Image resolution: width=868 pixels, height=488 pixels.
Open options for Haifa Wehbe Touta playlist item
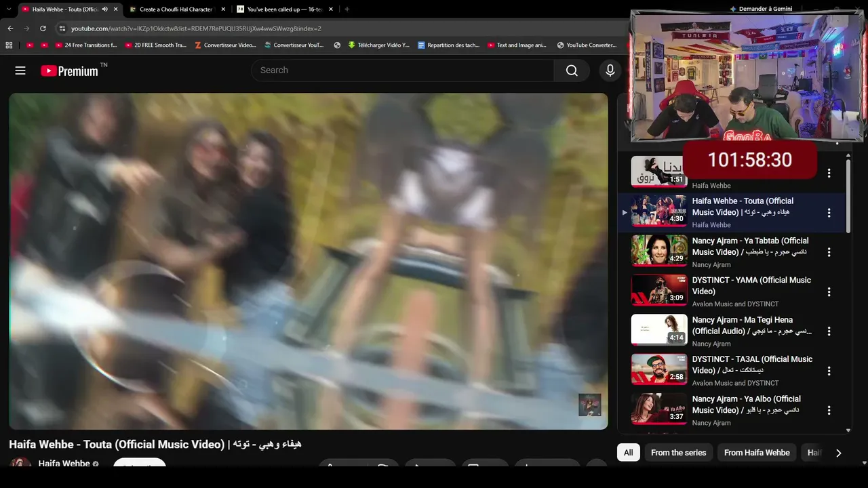pyautogui.click(x=829, y=213)
